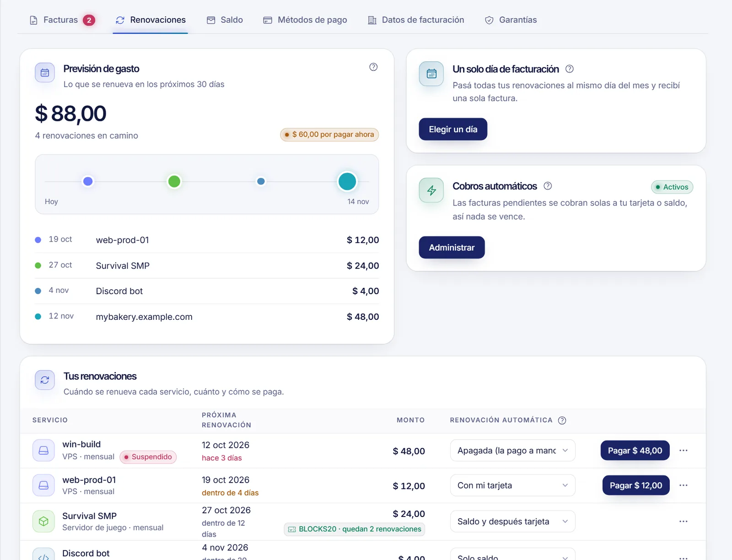Click help icon next to Renovación automática header

click(562, 420)
